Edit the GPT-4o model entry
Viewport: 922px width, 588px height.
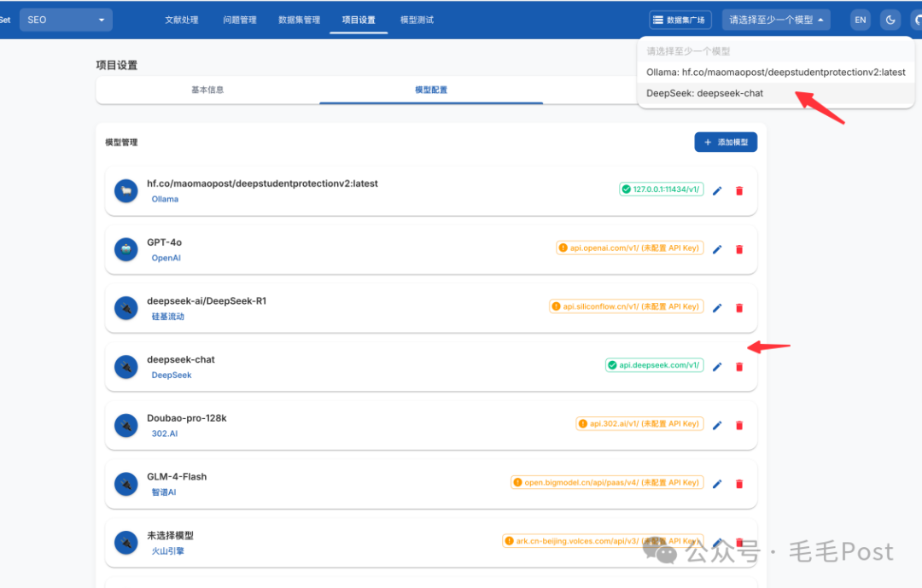tap(717, 249)
